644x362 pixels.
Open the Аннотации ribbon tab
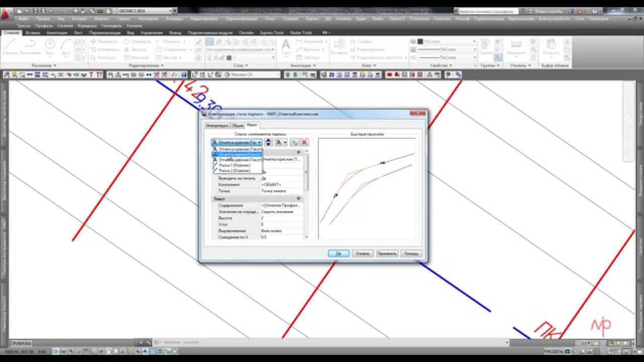[56, 32]
